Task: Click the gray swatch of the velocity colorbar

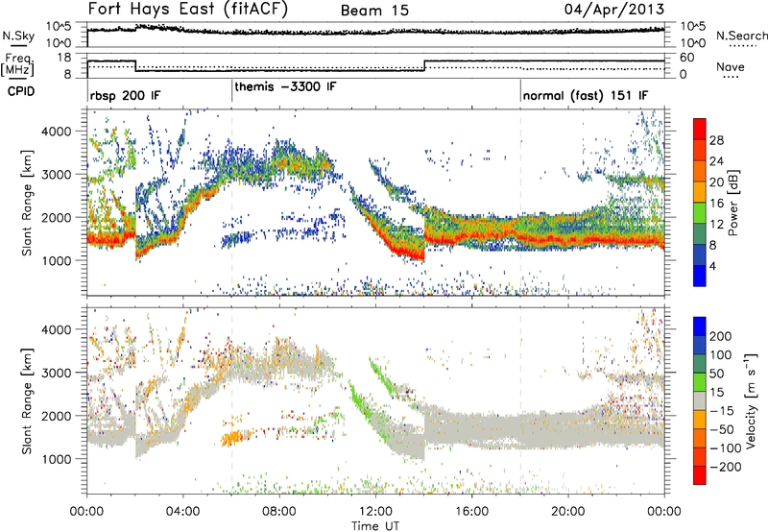Action: pyautogui.click(x=700, y=401)
